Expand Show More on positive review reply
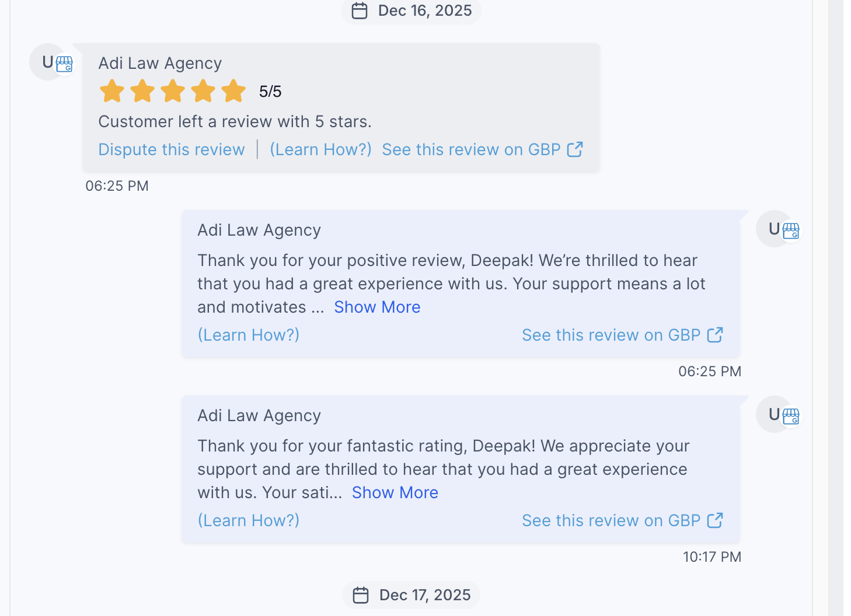851x616 pixels. pos(377,307)
